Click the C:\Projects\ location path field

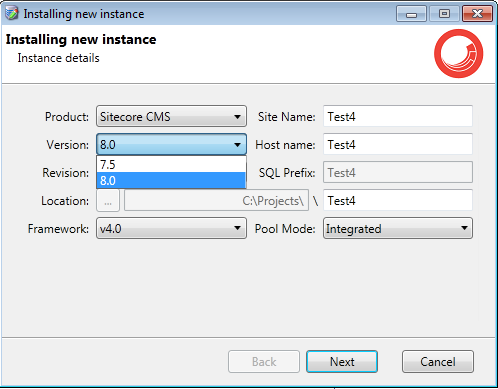pos(216,200)
